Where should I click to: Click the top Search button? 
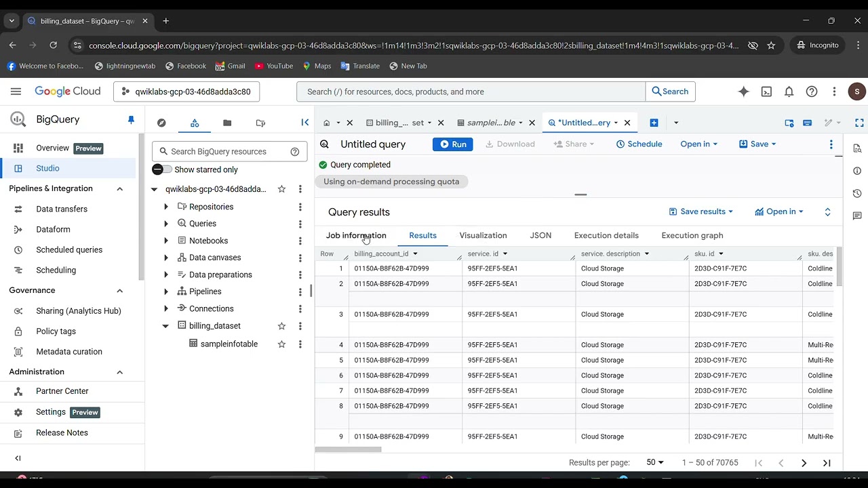(670, 91)
